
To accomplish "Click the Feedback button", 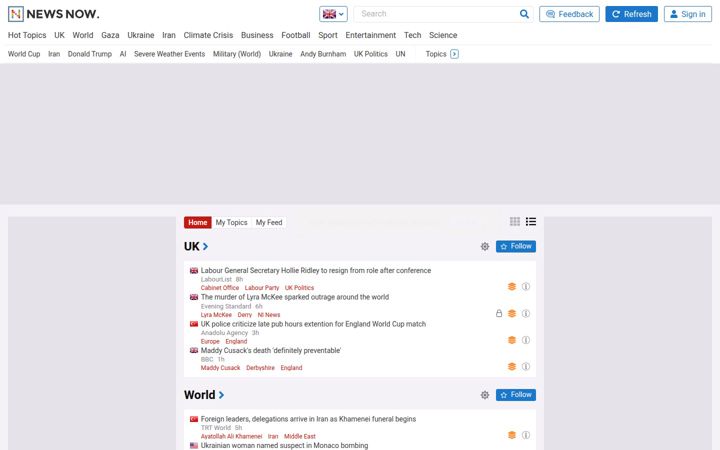I will click(x=569, y=14).
